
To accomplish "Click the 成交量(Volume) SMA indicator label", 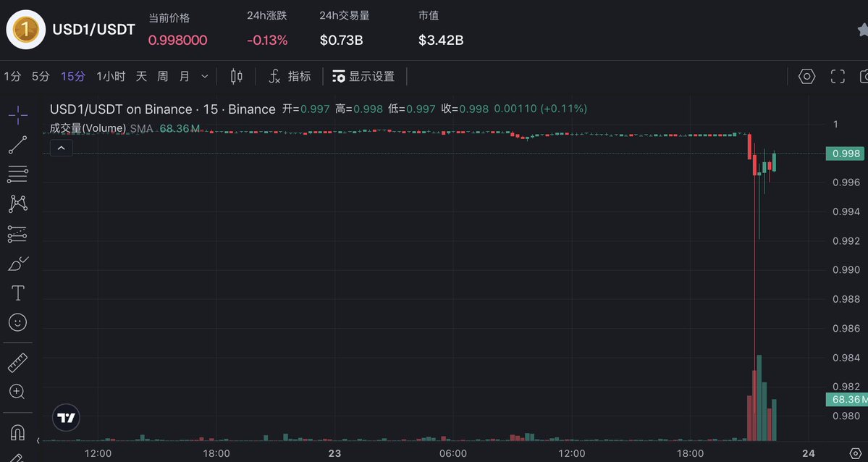I will [x=101, y=128].
